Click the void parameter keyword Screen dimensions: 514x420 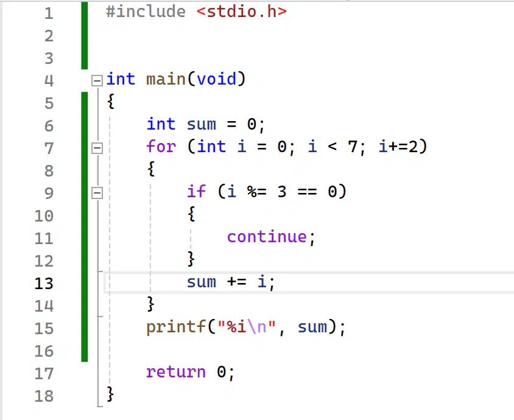point(216,79)
